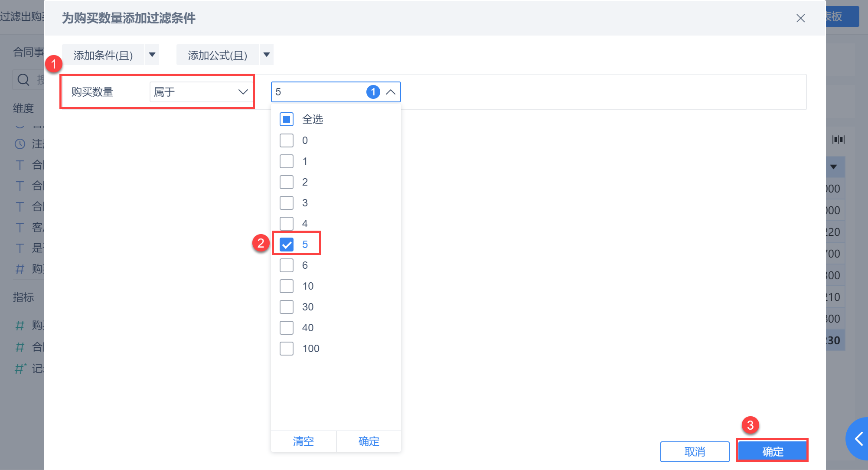Screen dimensions: 868x470
Task: Click the selected count badge
Action: point(373,92)
